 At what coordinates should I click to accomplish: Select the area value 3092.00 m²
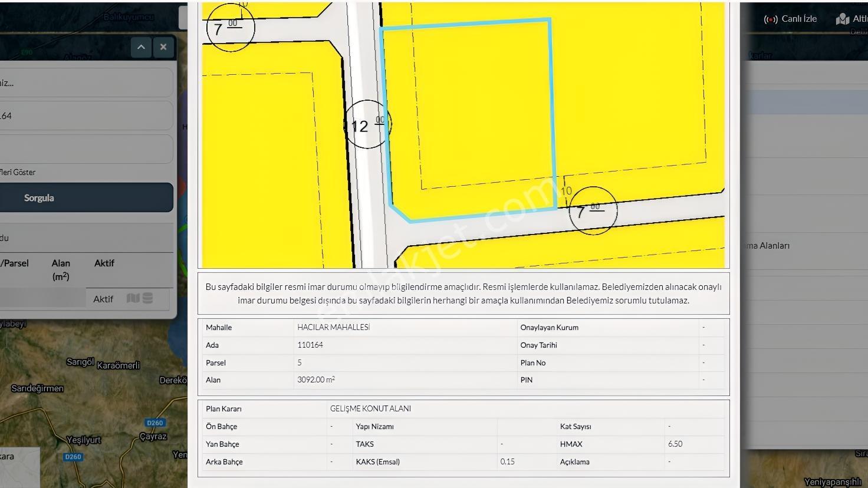pyautogui.click(x=316, y=380)
